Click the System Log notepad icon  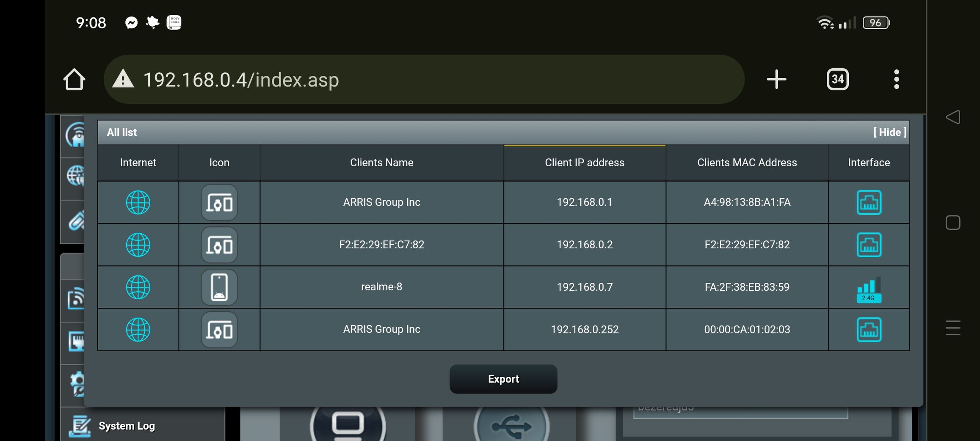(80, 426)
